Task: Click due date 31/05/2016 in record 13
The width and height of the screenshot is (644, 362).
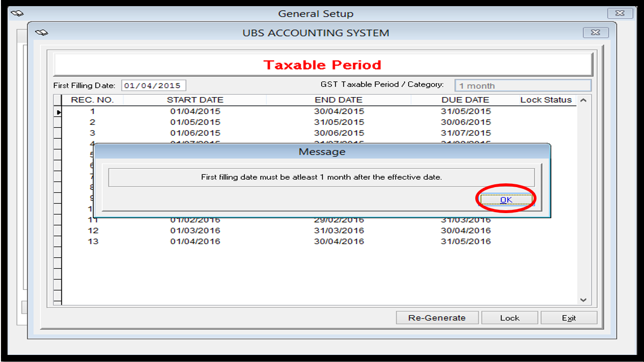Action: tap(466, 242)
